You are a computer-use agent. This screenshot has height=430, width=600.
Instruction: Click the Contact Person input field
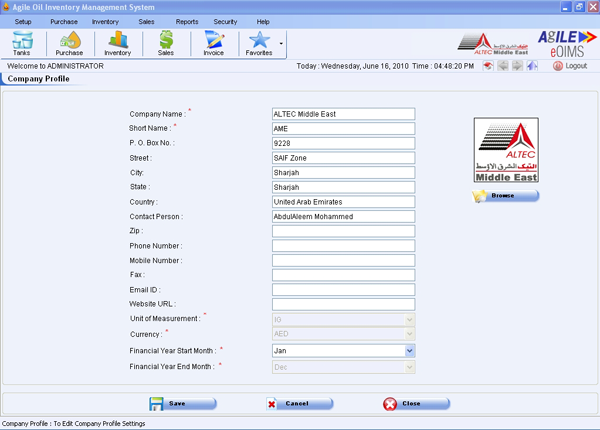pyautogui.click(x=343, y=217)
